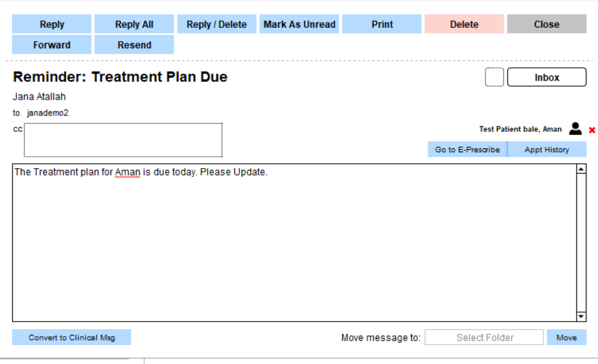The width and height of the screenshot is (598, 364).
Task: Click the Reply button
Action: point(52,24)
